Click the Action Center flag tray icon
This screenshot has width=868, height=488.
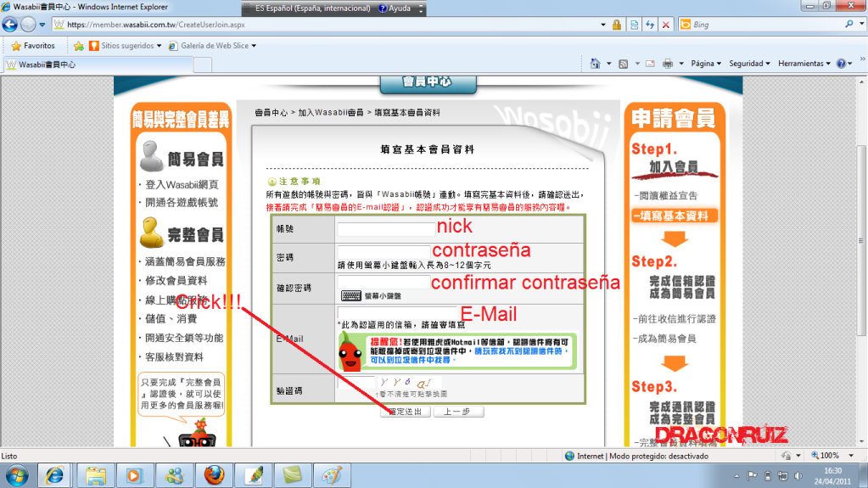point(752,476)
